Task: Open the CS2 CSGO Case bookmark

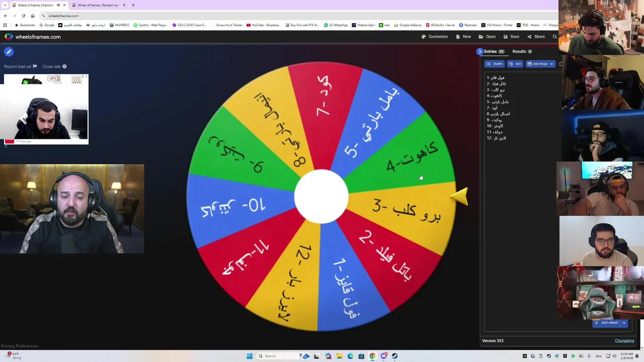Action: [189, 25]
